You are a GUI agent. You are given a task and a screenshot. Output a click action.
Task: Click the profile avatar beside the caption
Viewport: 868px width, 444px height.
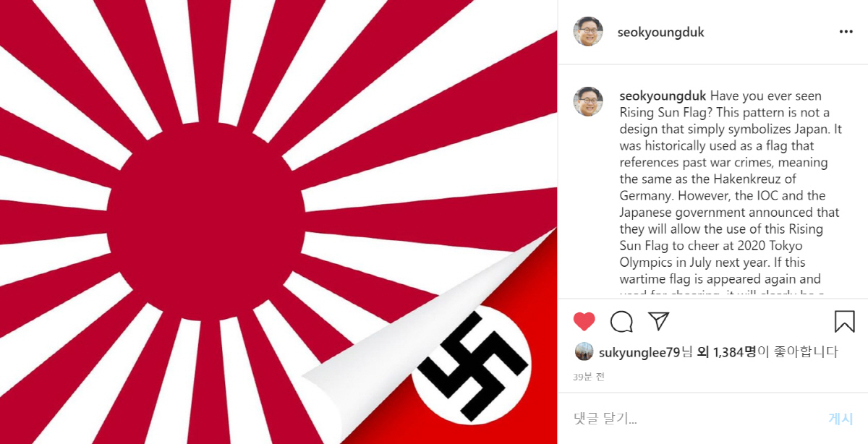tap(588, 102)
